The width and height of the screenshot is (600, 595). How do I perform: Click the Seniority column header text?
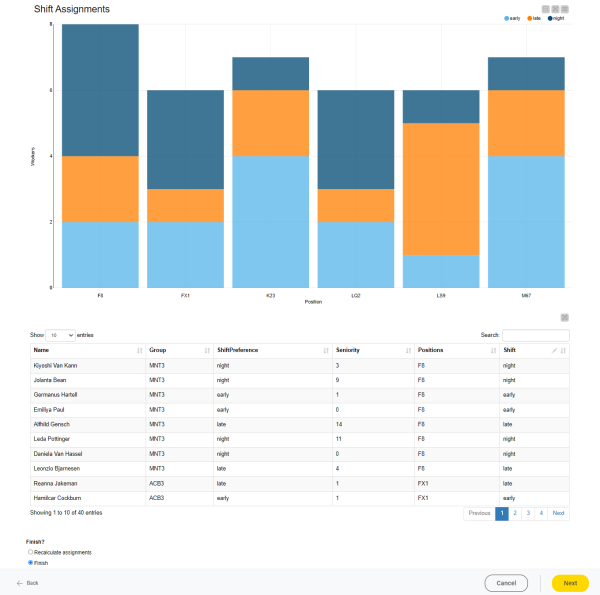(348, 350)
